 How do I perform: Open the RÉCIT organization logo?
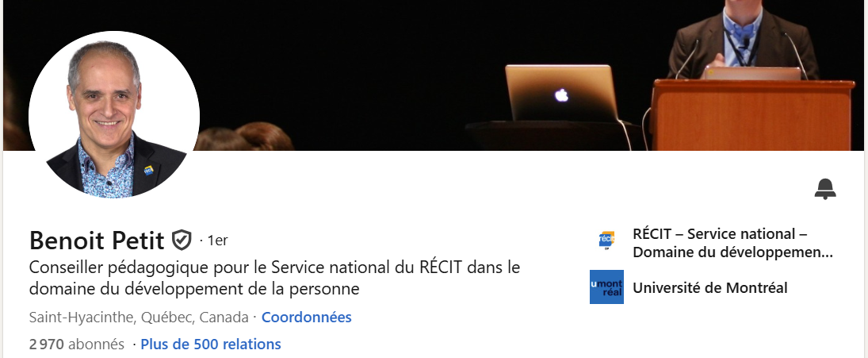point(606,241)
